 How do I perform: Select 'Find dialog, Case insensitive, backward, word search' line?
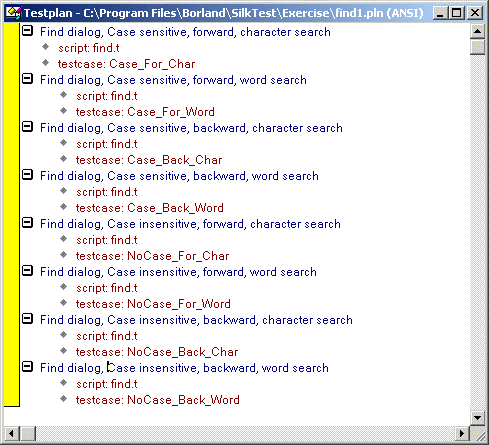coord(184,368)
